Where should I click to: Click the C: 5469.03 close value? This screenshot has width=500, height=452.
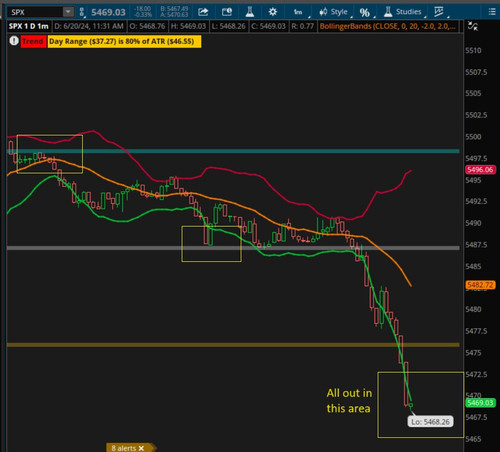(x=268, y=26)
